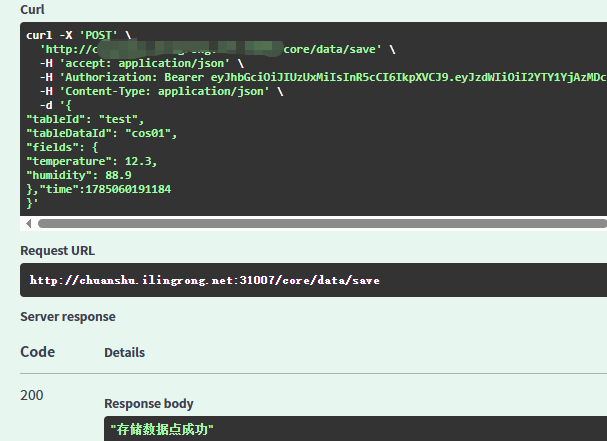The height and width of the screenshot is (441, 607).
Task: Click the curl block's left scroll arrow
Action: pos(28,223)
